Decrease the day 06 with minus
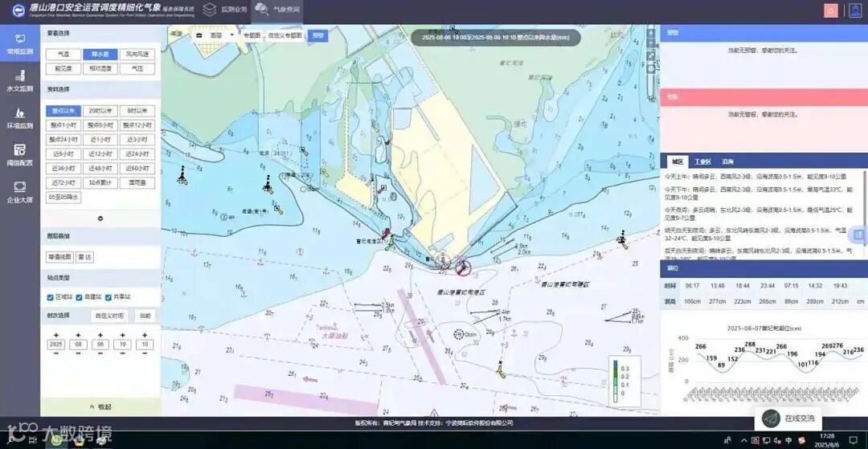868x449 pixels. pyautogui.click(x=100, y=353)
